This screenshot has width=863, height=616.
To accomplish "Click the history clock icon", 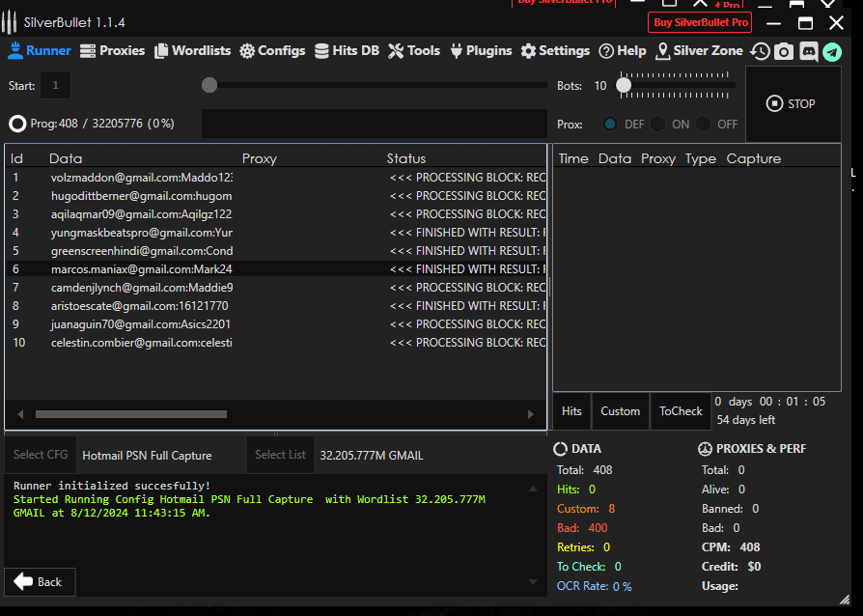I will 761,51.
